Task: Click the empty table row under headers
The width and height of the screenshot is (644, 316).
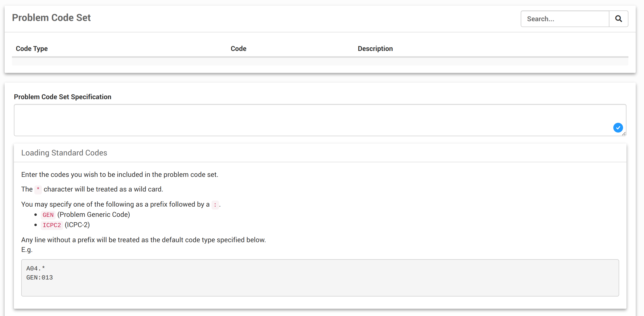Action: (320, 62)
